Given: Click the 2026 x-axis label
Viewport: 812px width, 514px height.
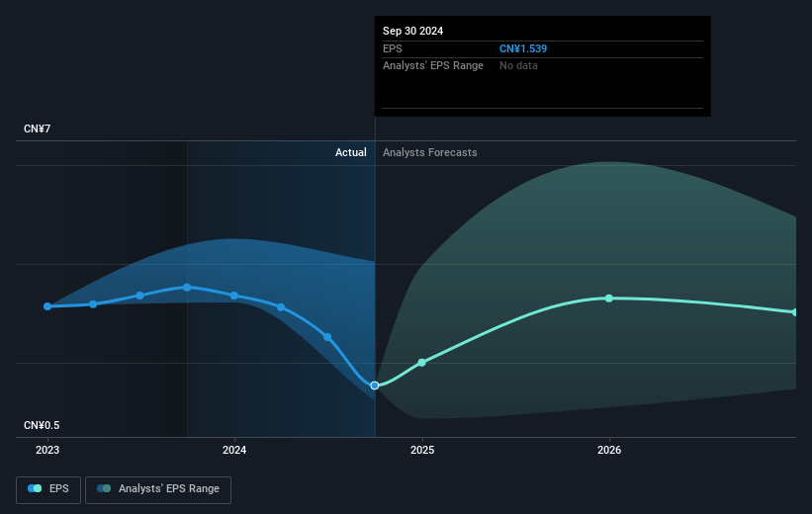Looking at the screenshot, I should click(x=609, y=451).
